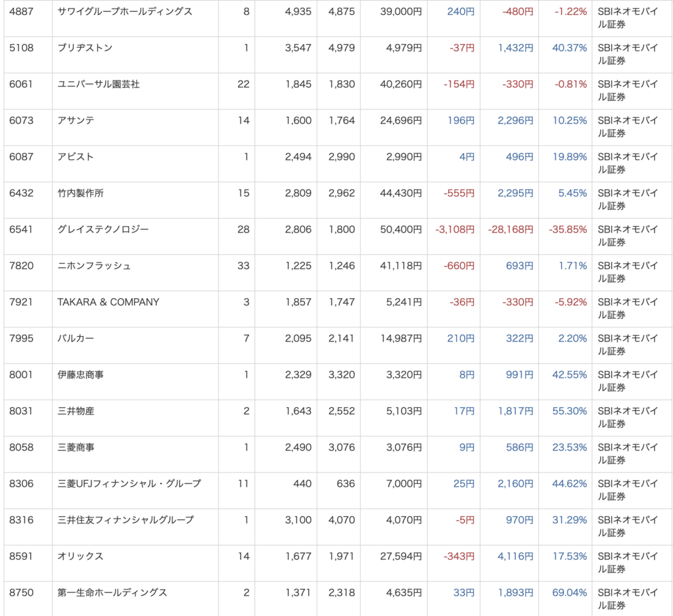Click stock code 6432
The image size is (673, 616).
[21, 193]
